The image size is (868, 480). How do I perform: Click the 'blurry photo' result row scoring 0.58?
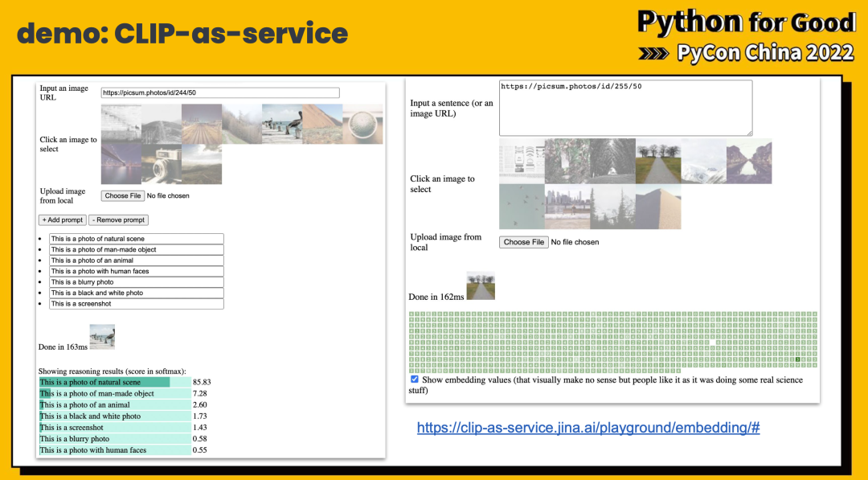point(115,439)
